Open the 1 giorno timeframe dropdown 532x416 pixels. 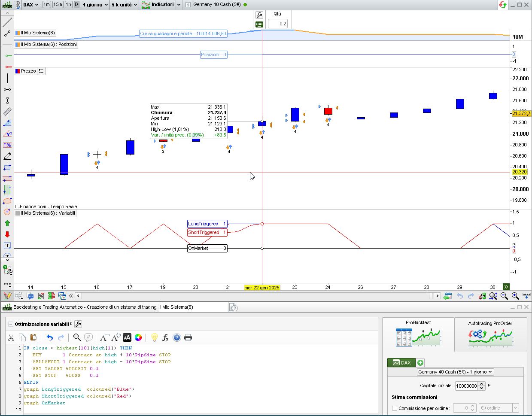point(95,5)
